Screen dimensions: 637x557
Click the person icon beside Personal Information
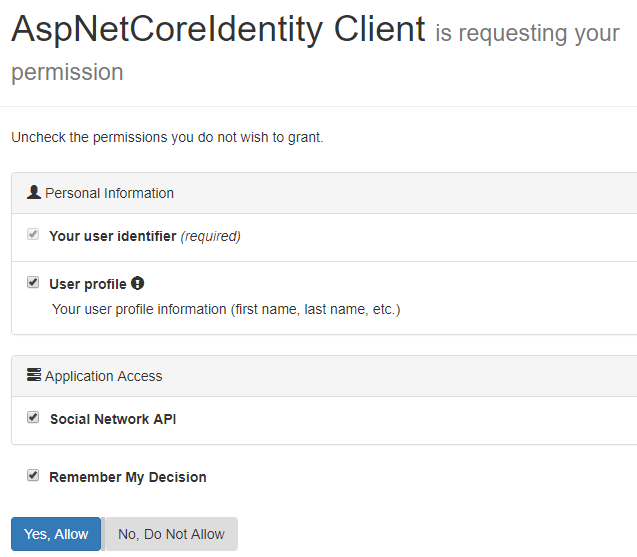click(x=34, y=193)
